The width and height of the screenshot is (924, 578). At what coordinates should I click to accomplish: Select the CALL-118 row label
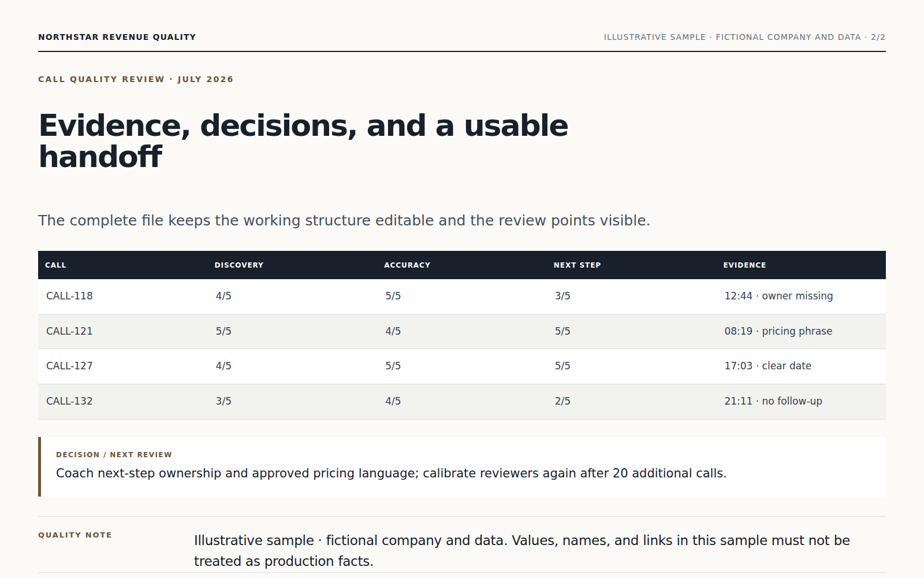tap(69, 296)
